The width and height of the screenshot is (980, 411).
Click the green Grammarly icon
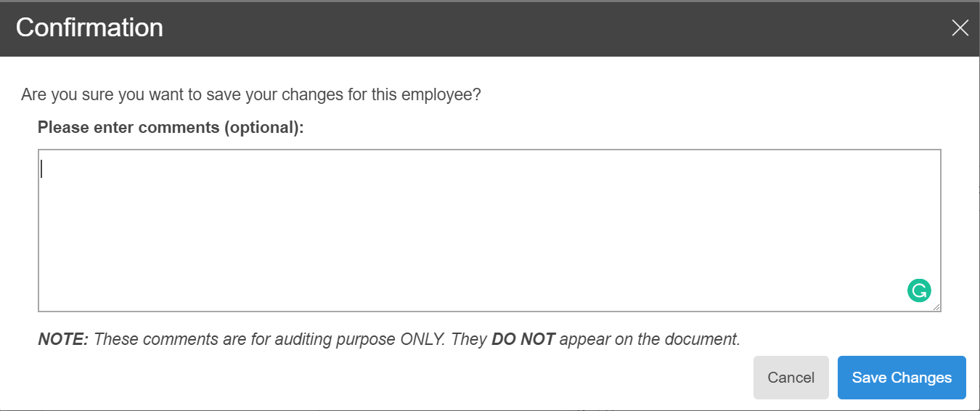[919, 291]
